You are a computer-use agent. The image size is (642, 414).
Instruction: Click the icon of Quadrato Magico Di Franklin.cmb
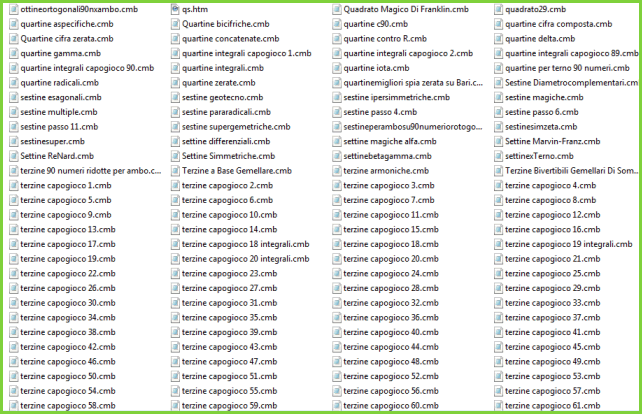click(335, 9)
